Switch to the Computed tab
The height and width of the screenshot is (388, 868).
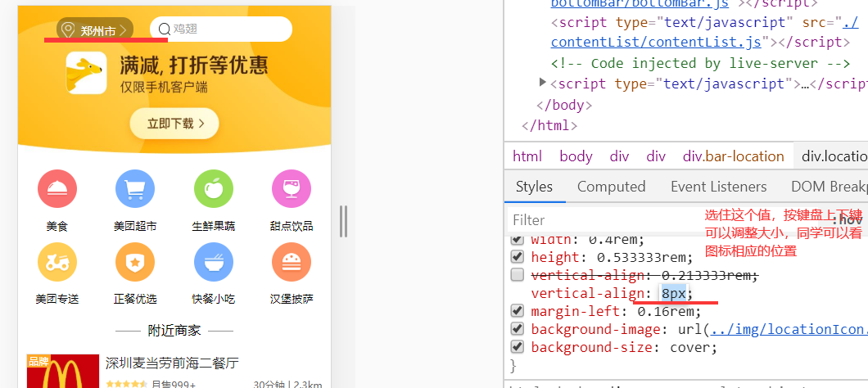[611, 187]
